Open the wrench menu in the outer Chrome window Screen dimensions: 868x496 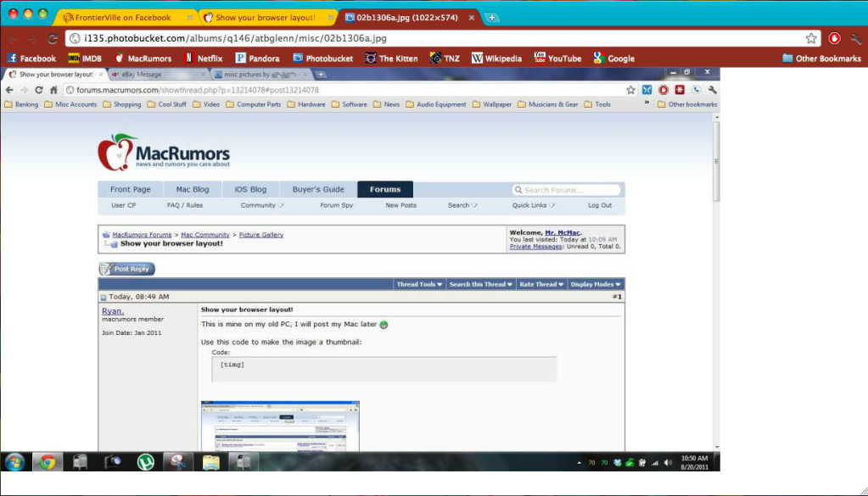(x=856, y=39)
